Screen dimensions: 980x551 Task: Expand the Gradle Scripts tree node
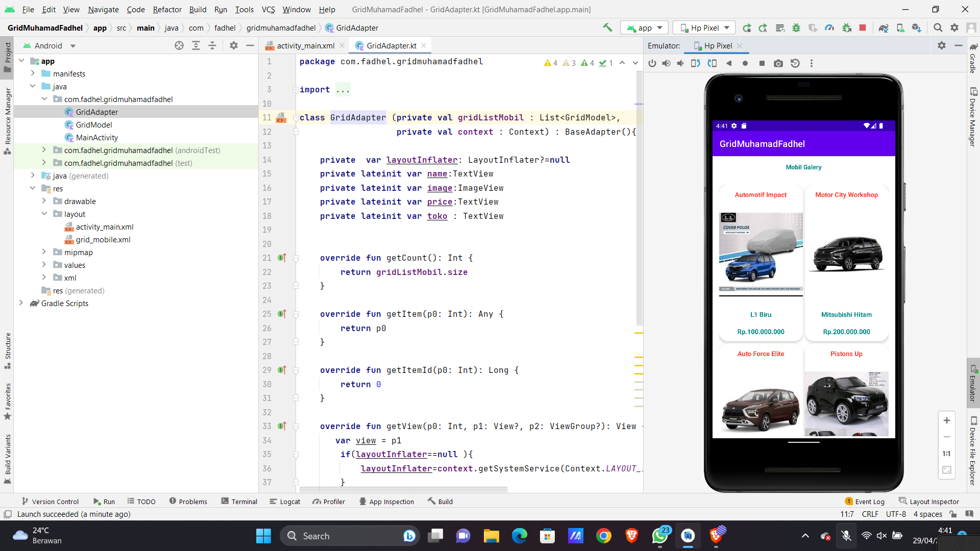(x=21, y=303)
